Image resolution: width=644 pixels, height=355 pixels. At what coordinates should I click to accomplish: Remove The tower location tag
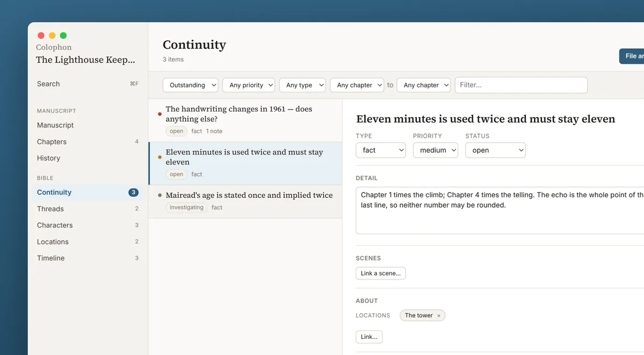[438, 316]
